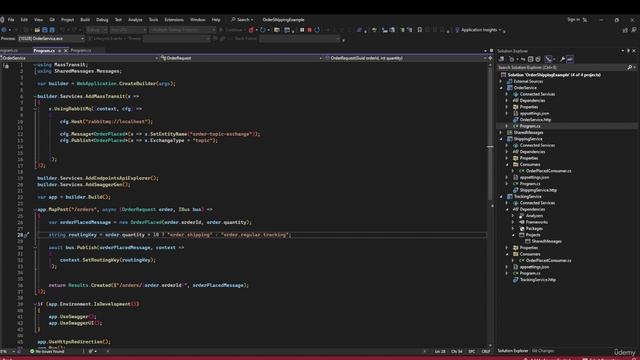Click Collapse All icon in Solution Explorer

531,59
